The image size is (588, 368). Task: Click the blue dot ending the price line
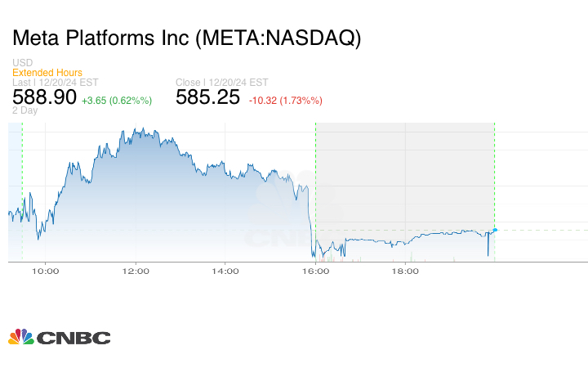[495, 230]
